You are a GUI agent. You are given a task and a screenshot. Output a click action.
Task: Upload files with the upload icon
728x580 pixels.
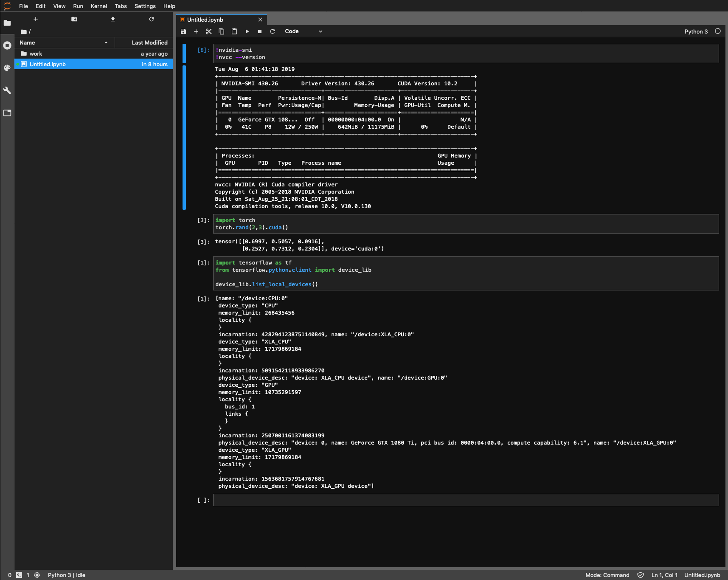point(113,19)
